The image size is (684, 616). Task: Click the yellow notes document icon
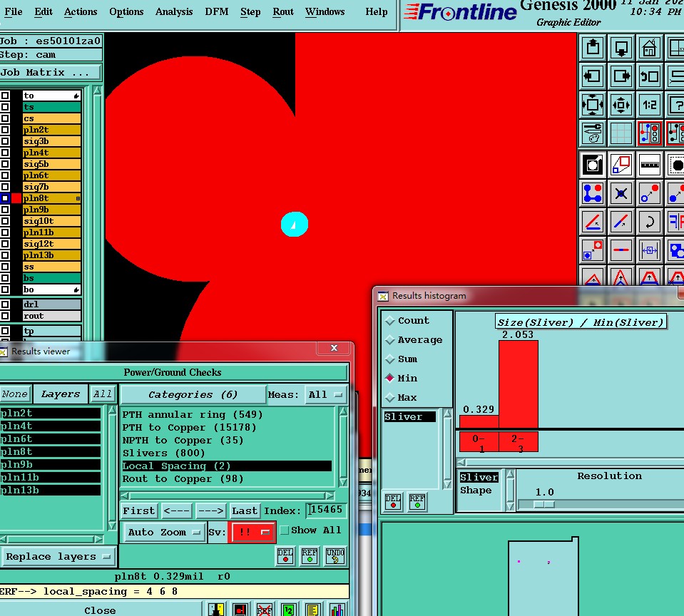(313, 610)
